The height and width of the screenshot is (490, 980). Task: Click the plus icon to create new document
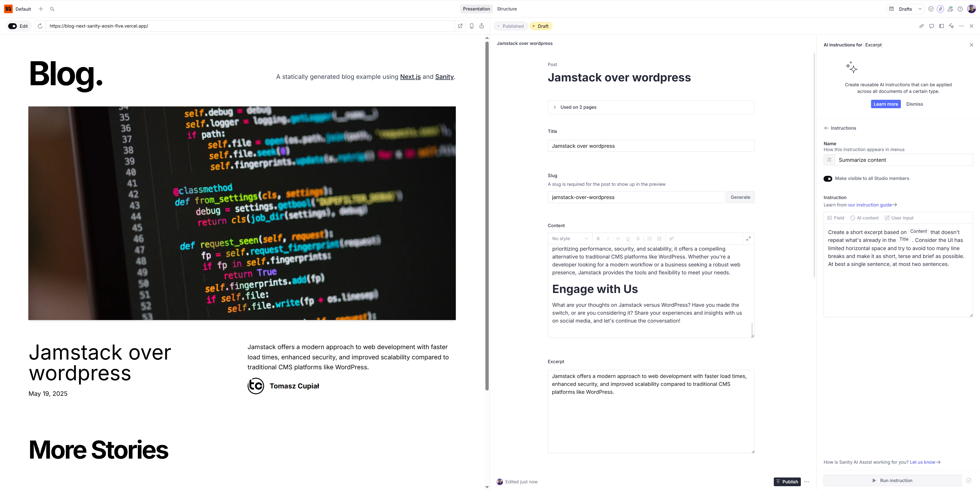[41, 9]
